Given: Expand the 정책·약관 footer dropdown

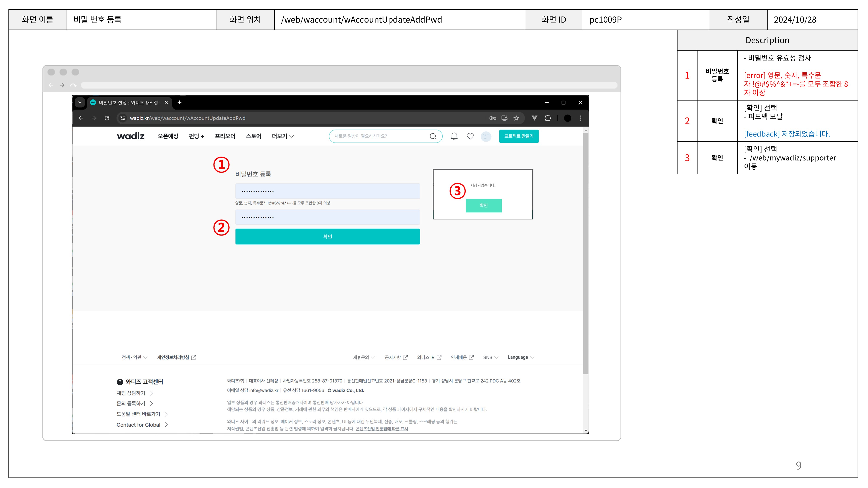Looking at the screenshot, I should [x=134, y=357].
